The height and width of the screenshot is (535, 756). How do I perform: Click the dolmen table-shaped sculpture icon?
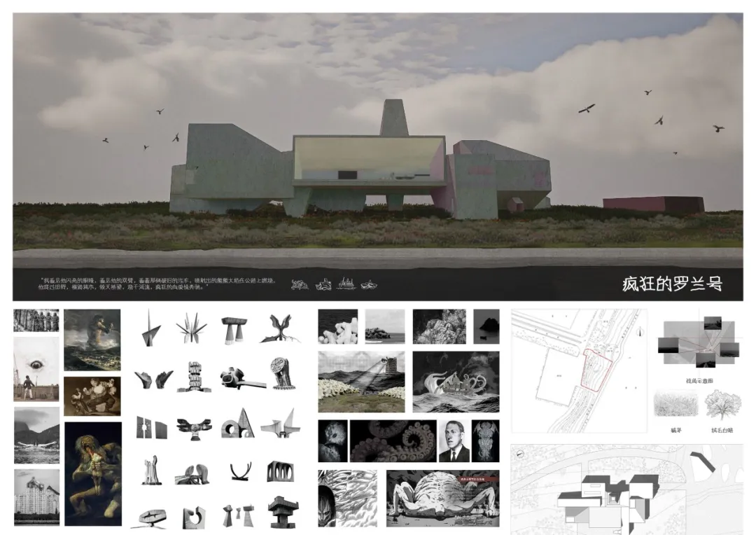point(234,330)
